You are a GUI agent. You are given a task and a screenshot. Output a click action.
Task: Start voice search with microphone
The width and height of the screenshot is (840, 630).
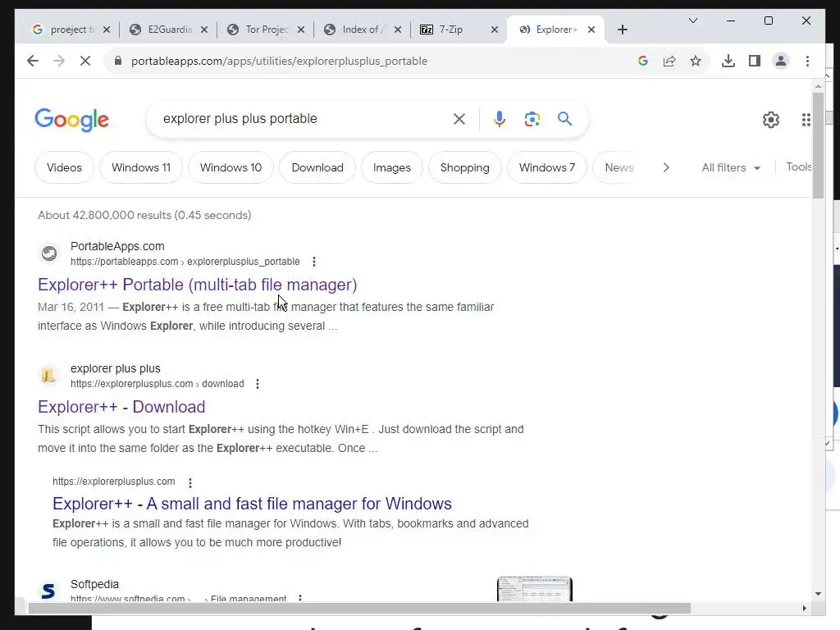[x=500, y=119]
